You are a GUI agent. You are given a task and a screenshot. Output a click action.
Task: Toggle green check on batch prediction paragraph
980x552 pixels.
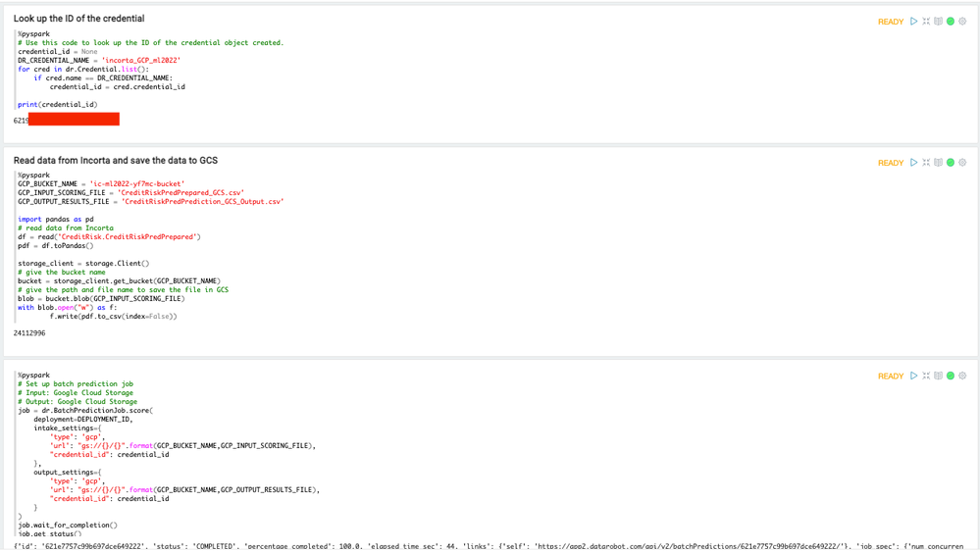951,376
